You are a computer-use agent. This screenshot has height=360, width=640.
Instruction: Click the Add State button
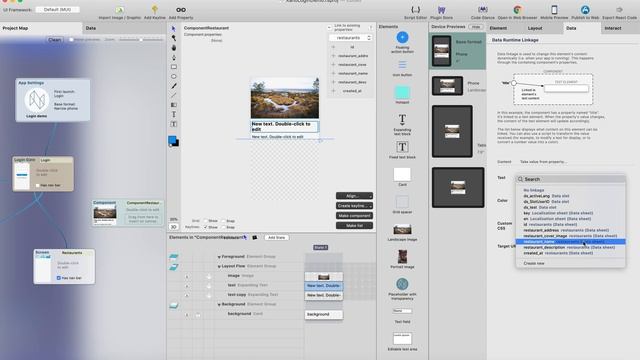pyautogui.click(x=276, y=238)
